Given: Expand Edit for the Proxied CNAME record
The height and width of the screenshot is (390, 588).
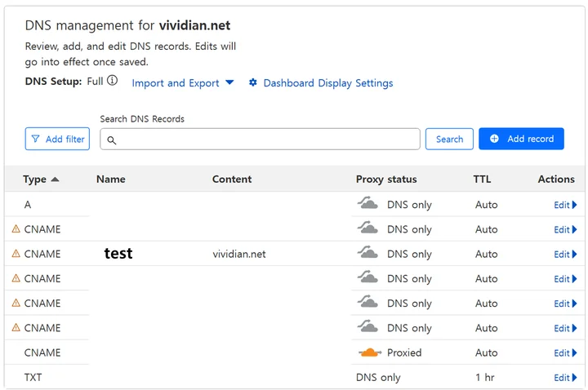Looking at the screenshot, I should (565, 353).
